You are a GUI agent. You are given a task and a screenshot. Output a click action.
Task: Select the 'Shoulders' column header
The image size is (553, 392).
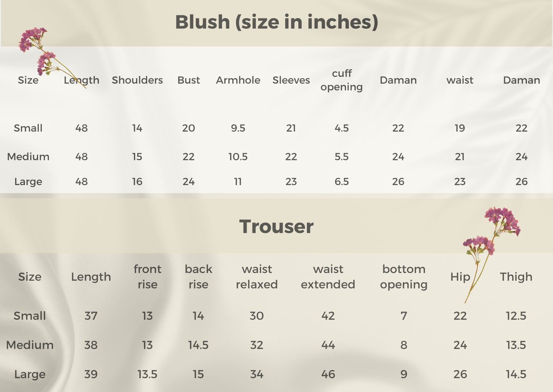pyautogui.click(x=137, y=80)
